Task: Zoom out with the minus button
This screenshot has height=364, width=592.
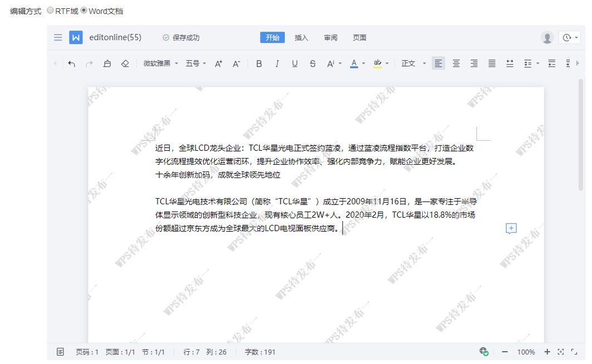Action: [505, 352]
